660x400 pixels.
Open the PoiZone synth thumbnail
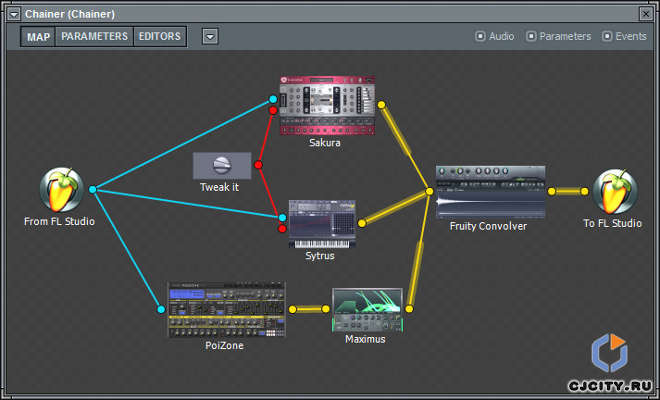point(226,309)
